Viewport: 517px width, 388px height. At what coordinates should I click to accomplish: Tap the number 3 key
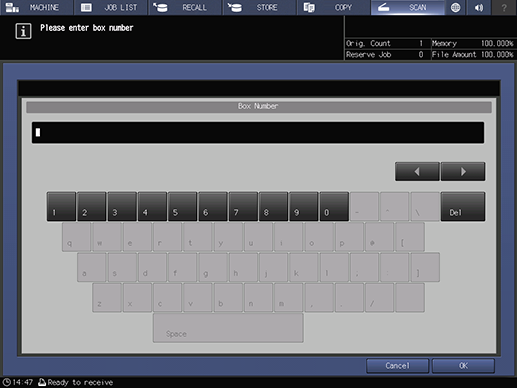tap(122, 206)
